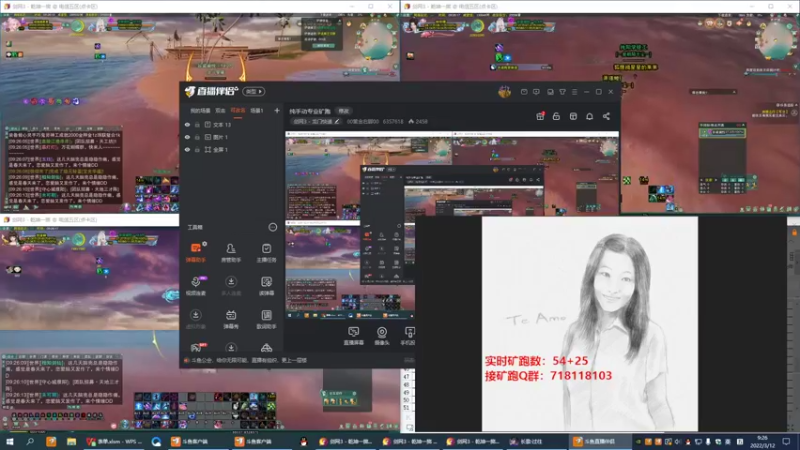Open Windows taskbar search
This screenshot has width=800, height=450.
point(30,441)
